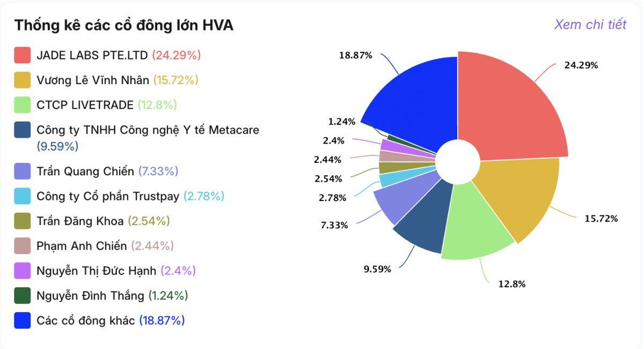Click the dark blue Metacare legend swatch

click(23, 130)
